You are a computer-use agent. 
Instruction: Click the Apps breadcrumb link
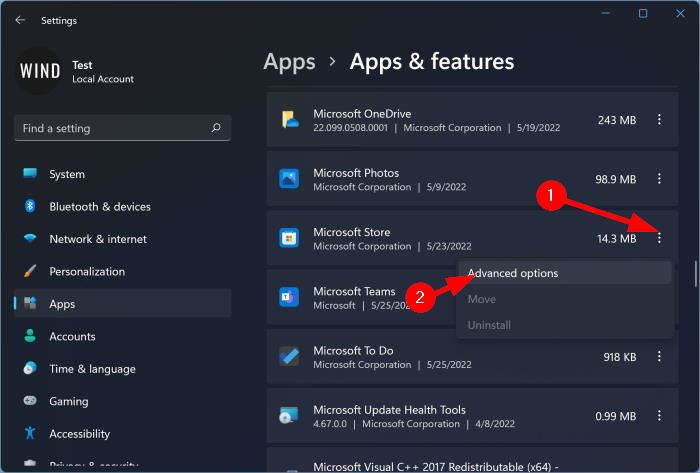(289, 62)
